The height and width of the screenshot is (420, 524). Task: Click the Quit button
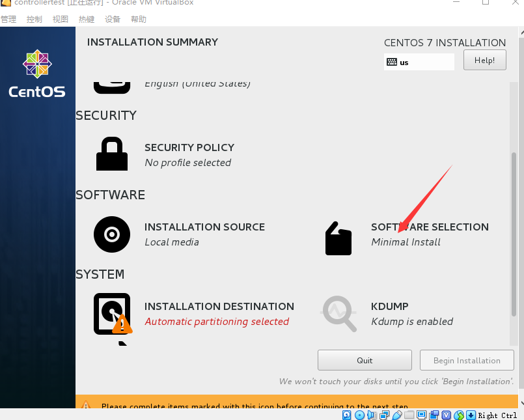[x=365, y=360]
